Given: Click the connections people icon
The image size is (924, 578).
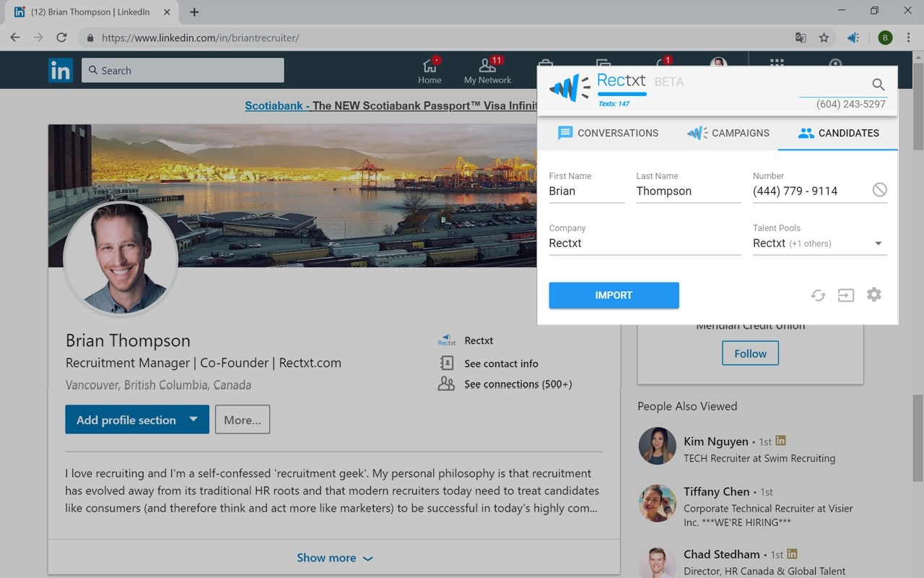Looking at the screenshot, I should tap(447, 384).
